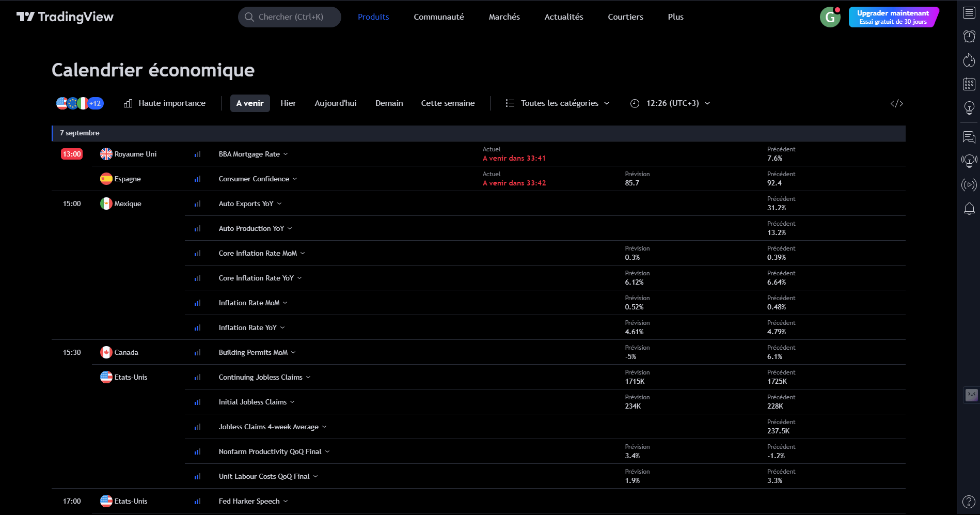Open the ideas lightbulb icon
Viewport: 980px width, 515px height.
[x=969, y=107]
